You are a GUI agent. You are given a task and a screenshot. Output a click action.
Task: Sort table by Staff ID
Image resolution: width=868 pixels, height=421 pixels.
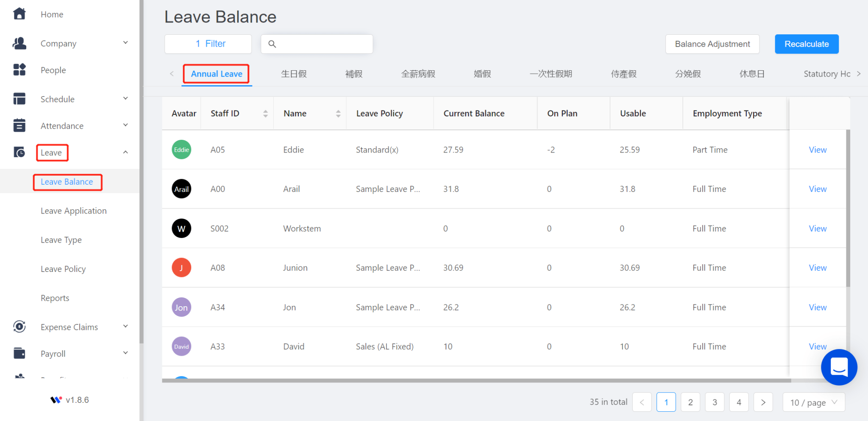point(265,114)
